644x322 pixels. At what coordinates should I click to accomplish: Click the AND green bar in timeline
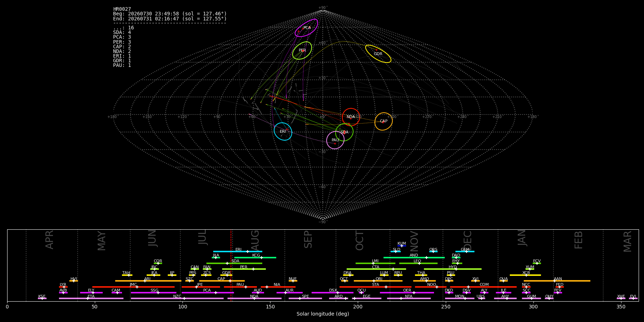[414, 258]
